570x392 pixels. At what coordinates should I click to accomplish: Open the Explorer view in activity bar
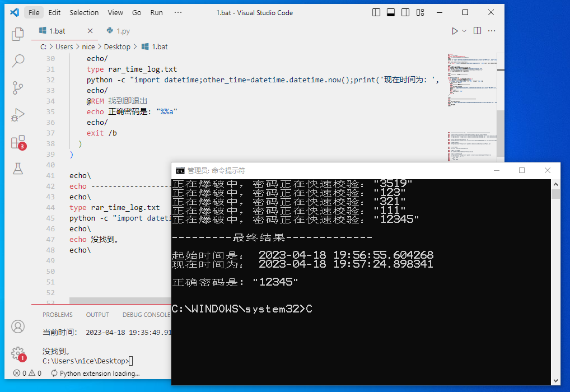click(18, 34)
